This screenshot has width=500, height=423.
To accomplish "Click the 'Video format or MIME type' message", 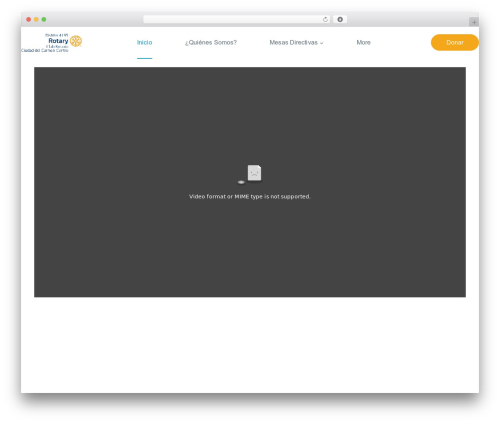I will click(x=250, y=196).
